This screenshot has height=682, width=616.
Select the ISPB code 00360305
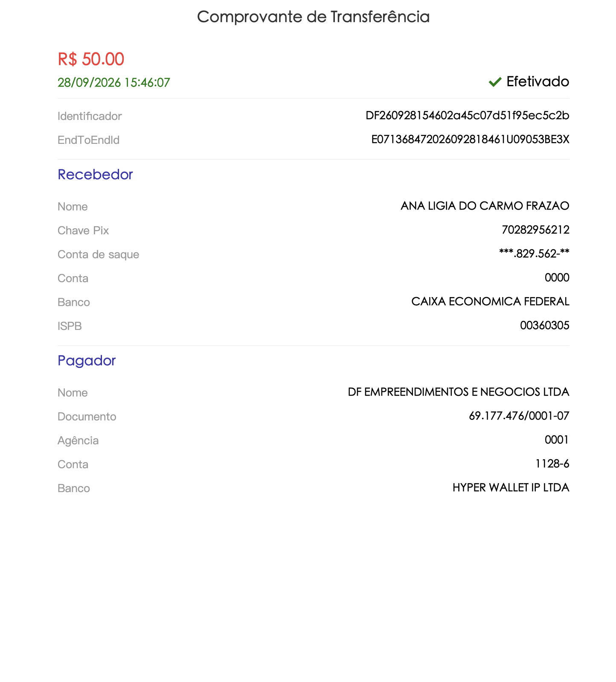pos(545,325)
